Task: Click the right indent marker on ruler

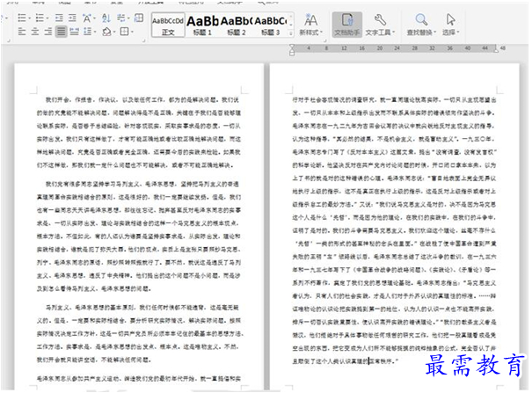Action: click(496, 49)
